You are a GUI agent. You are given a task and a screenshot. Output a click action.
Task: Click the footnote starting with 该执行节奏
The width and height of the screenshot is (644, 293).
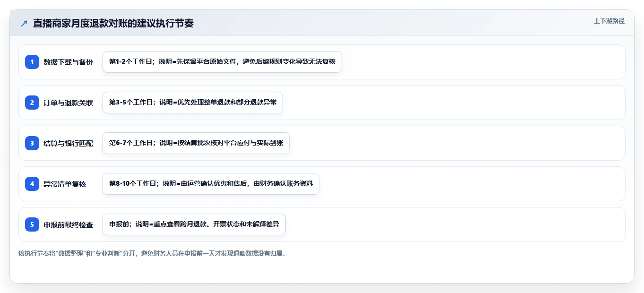pos(152,253)
